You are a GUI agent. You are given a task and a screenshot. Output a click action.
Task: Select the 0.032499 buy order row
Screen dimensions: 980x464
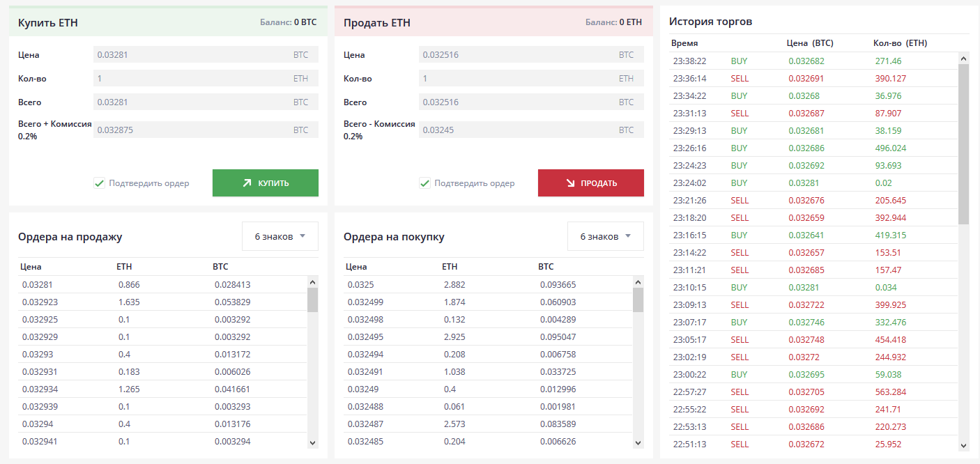coord(486,302)
